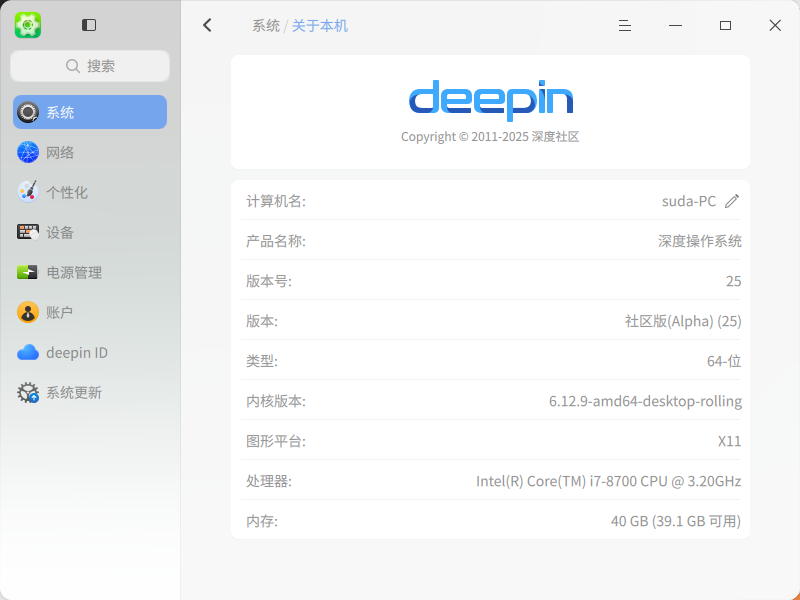Click the 版本号: label
The image size is (800, 600).
point(269,281)
